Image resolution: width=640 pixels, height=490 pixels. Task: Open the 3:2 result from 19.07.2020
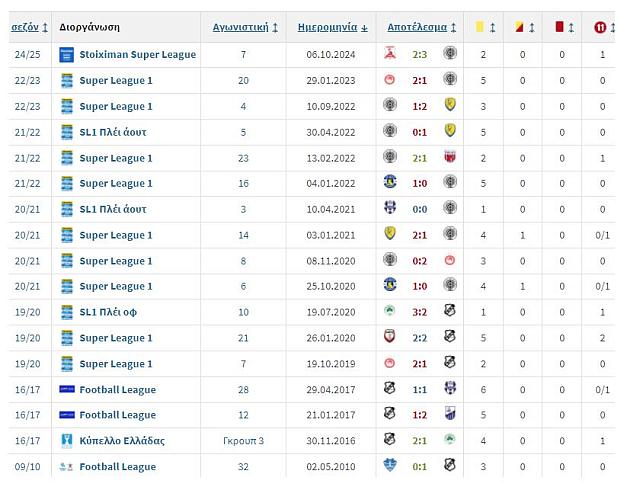pyautogui.click(x=420, y=312)
